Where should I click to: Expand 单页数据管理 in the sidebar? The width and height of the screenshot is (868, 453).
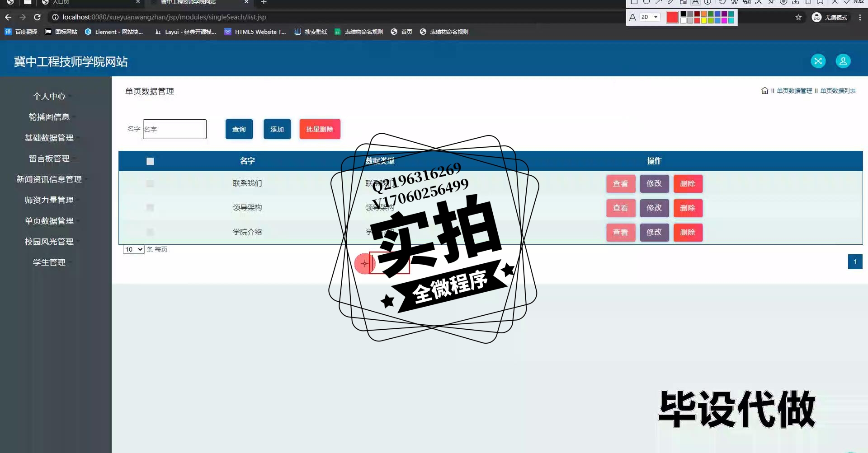(49, 221)
